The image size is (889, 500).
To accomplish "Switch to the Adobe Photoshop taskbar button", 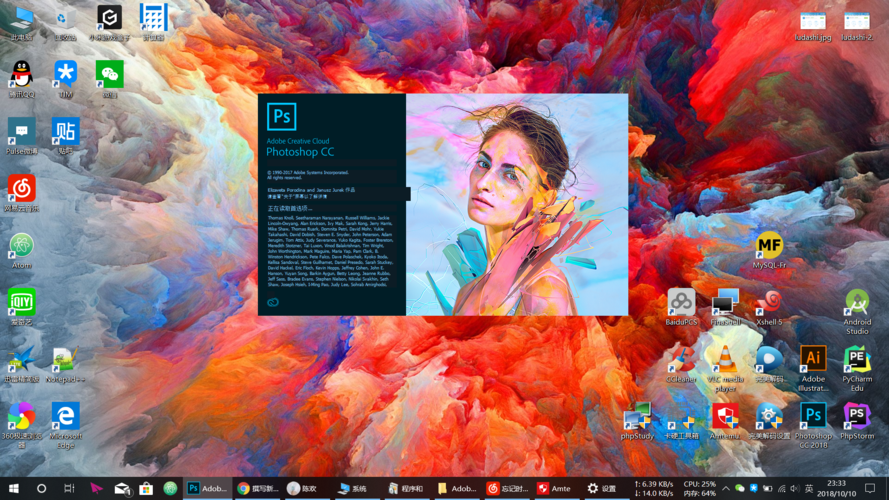I will 208,488.
